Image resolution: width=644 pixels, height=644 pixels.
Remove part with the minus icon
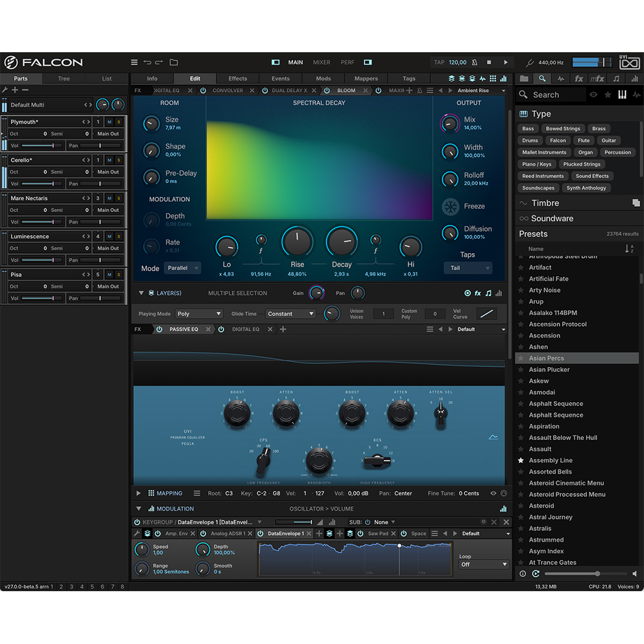coord(26,90)
